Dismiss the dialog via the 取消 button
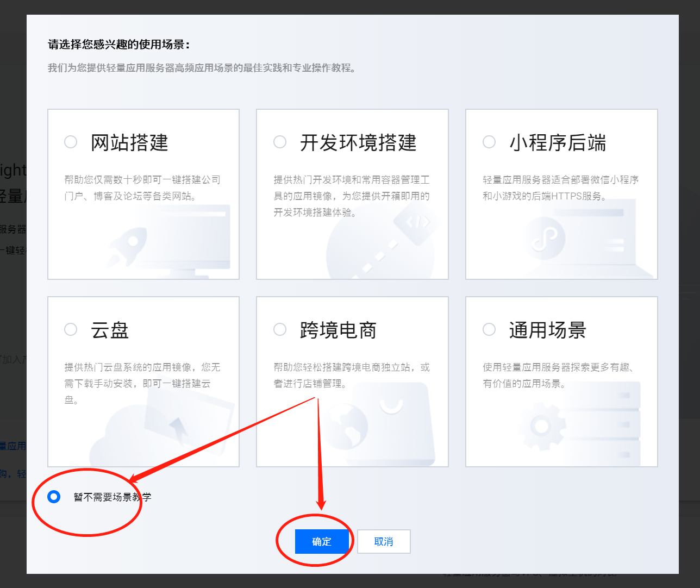The width and height of the screenshot is (700, 588). [384, 541]
